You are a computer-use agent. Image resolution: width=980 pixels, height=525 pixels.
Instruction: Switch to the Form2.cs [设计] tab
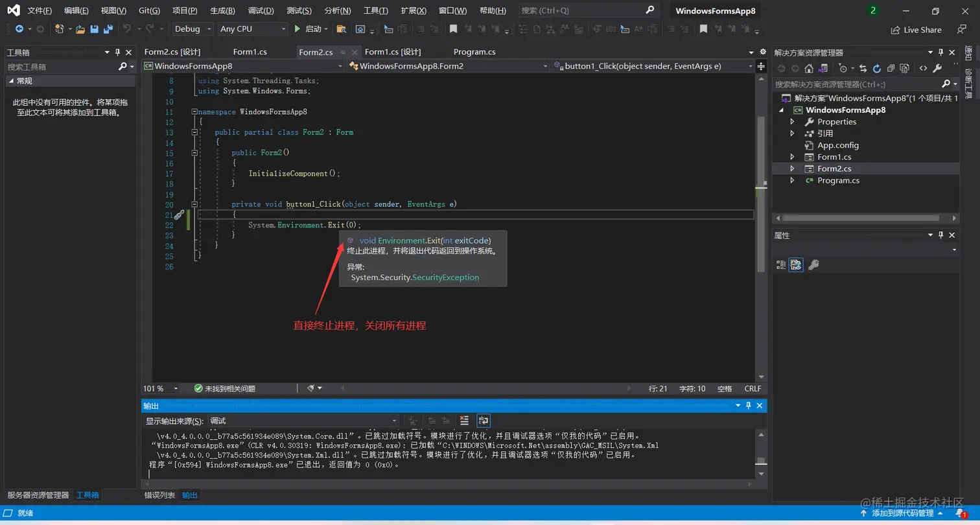click(x=172, y=52)
